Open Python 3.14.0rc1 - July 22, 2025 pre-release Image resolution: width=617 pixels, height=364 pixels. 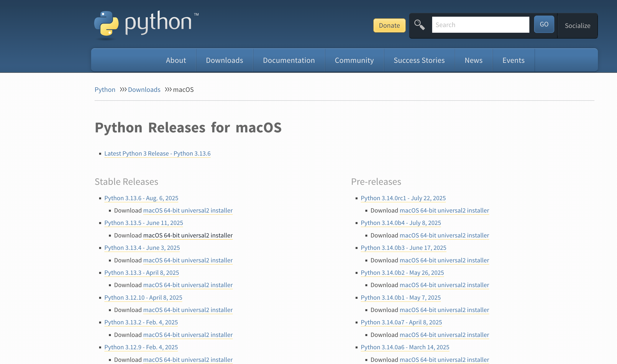pyautogui.click(x=403, y=198)
